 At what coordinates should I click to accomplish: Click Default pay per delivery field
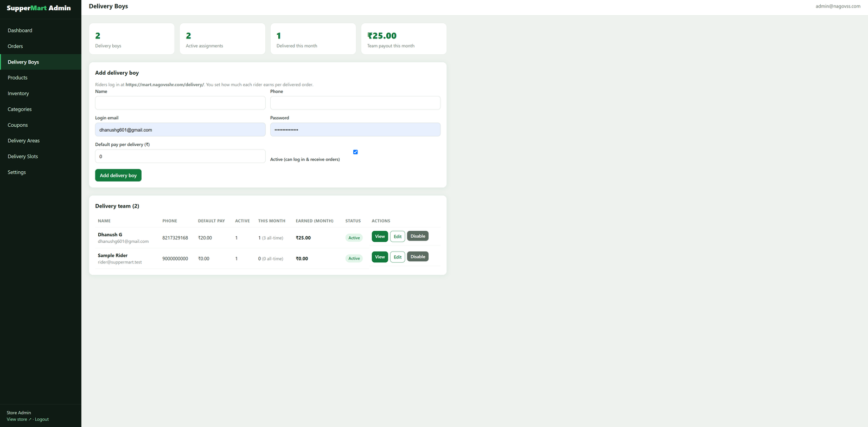tap(180, 156)
